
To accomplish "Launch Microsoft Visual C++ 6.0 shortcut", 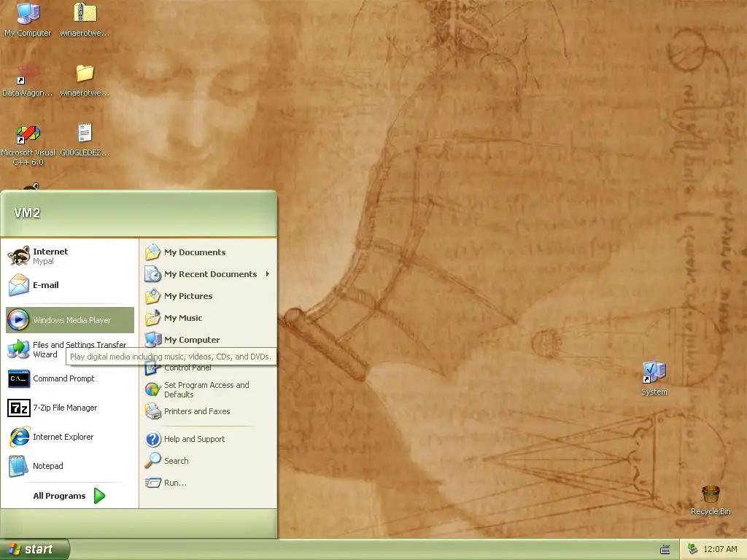I will pyautogui.click(x=28, y=144).
